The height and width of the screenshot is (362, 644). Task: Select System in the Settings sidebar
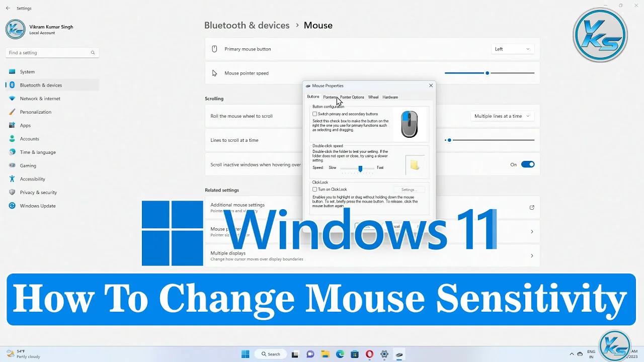(28, 71)
